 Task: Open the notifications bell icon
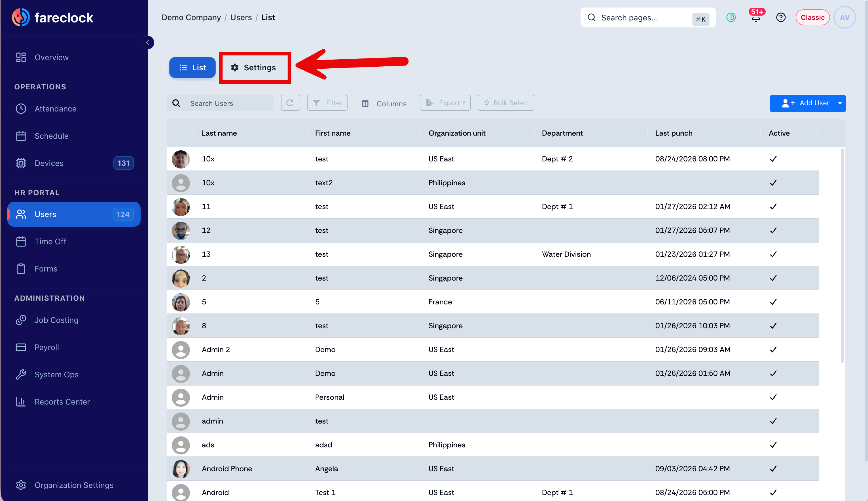pos(755,17)
